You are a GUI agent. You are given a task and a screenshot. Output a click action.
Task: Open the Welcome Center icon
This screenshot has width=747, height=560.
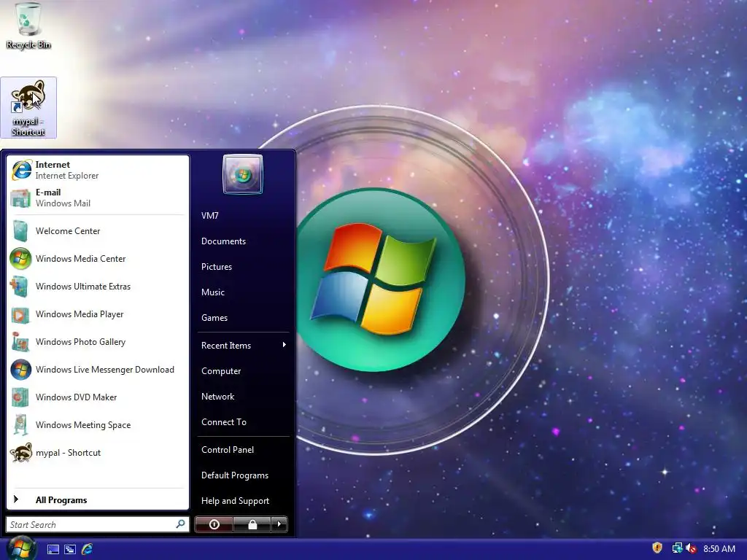point(20,231)
